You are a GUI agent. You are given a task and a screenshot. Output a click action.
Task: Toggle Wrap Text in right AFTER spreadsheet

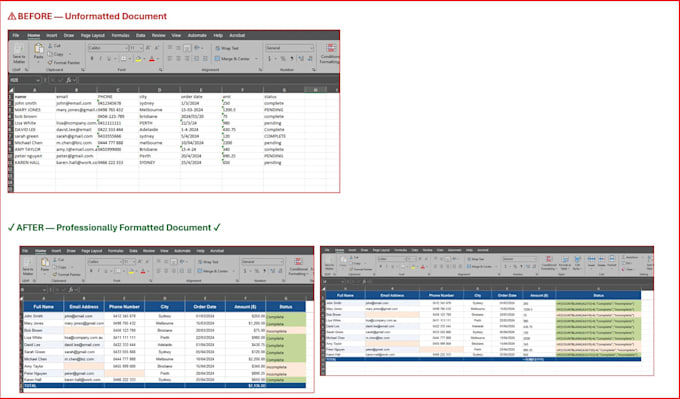pos(475,259)
